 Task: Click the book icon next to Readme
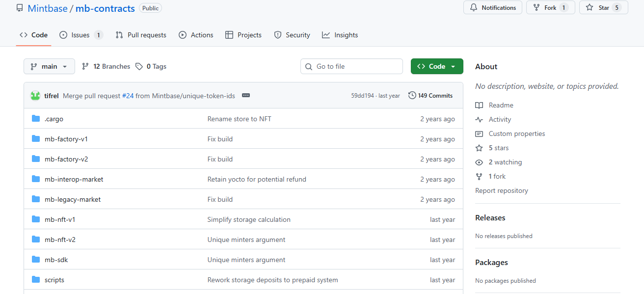(479, 105)
